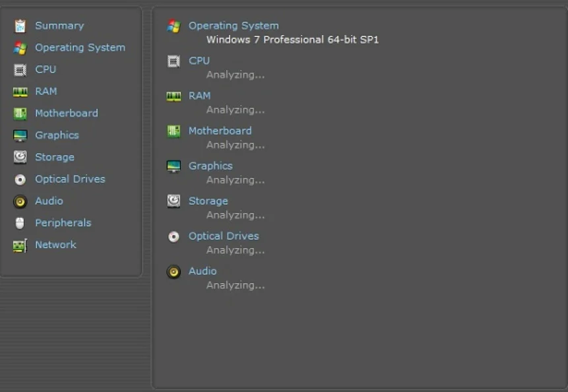Click the Audio speaker icon in sidebar
Screen dimensions: 568x392
[x=20, y=201]
